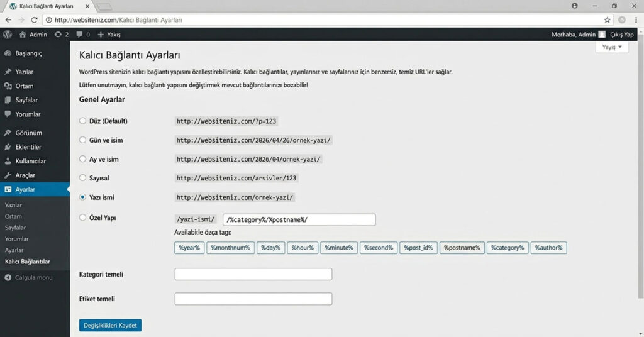Image resolution: width=644 pixels, height=337 pixels.
Task: Click the settings icon next to Ayarlar
Action: (x=8, y=189)
